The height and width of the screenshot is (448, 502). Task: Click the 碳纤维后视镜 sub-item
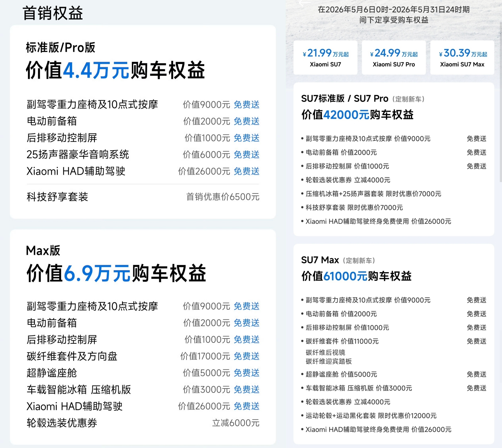(325, 353)
